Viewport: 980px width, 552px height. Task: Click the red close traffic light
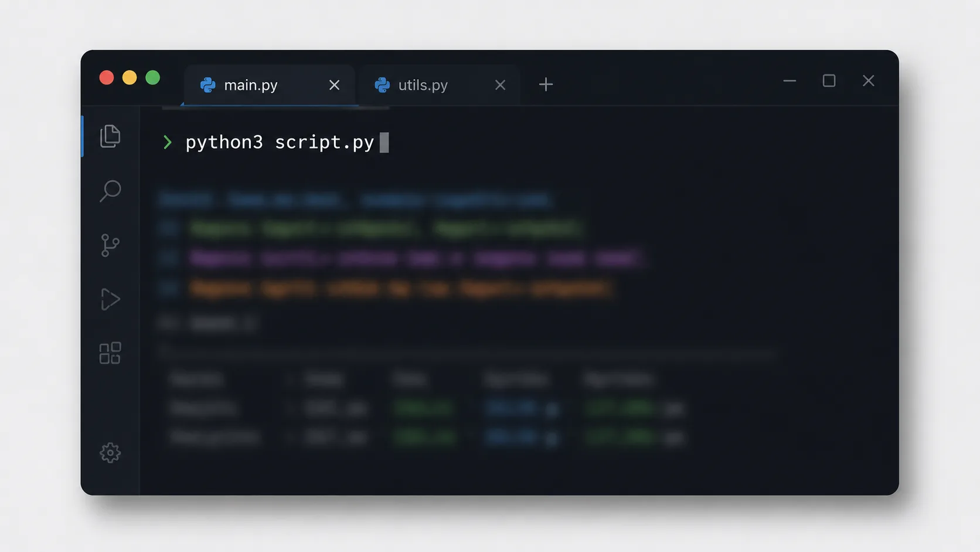point(107,77)
